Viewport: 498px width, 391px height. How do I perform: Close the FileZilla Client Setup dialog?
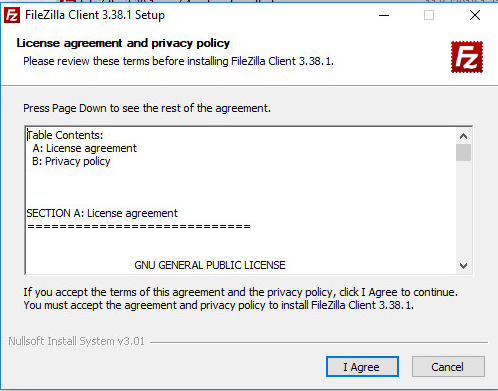475,15
